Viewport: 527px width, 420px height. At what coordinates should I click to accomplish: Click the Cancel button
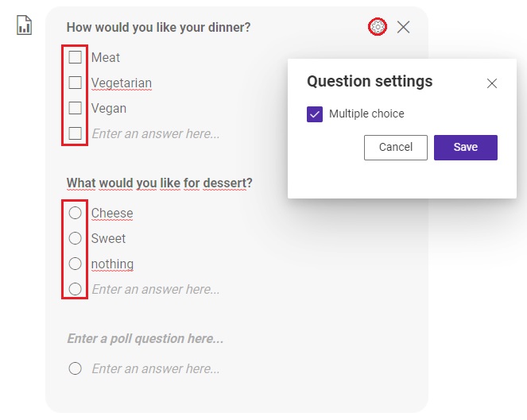tap(396, 148)
